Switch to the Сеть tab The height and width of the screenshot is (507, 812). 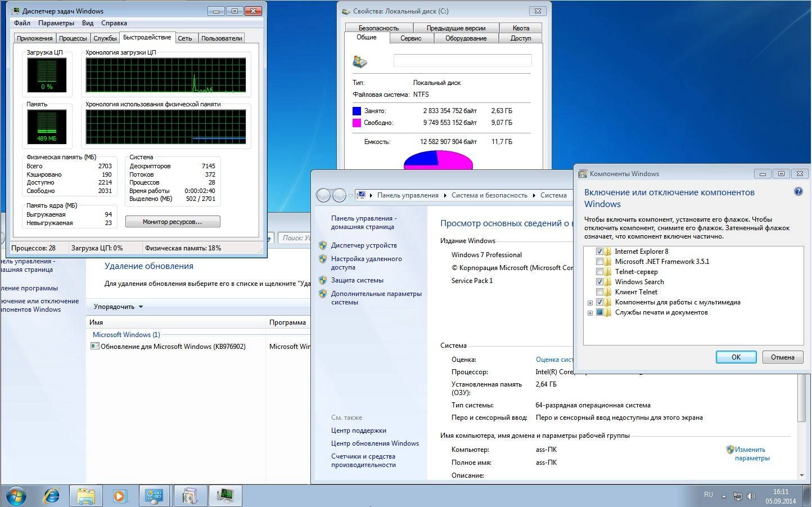click(185, 38)
